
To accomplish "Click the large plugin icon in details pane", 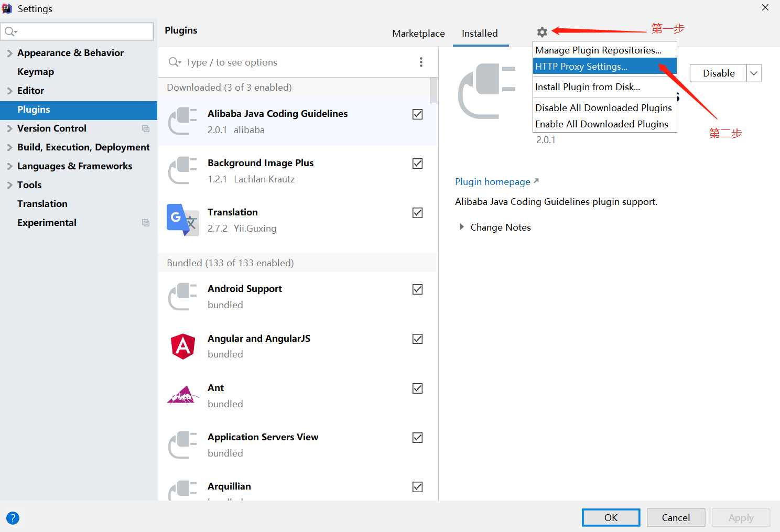I will coord(487,91).
